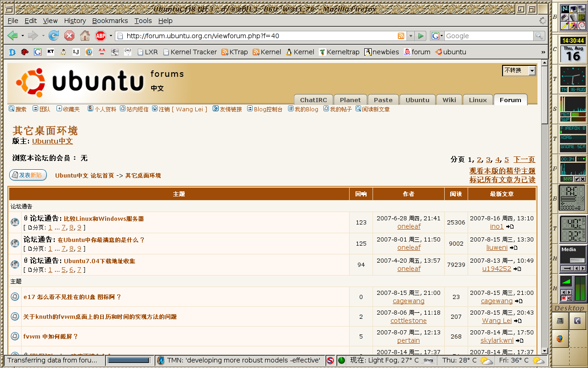Log out via 注销 [ Wang Lei ]
This screenshot has width=588, height=368.
click(180, 109)
